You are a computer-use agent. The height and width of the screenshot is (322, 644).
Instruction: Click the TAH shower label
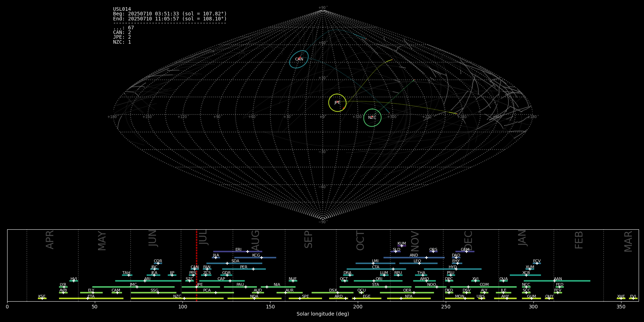click(x=126, y=273)
